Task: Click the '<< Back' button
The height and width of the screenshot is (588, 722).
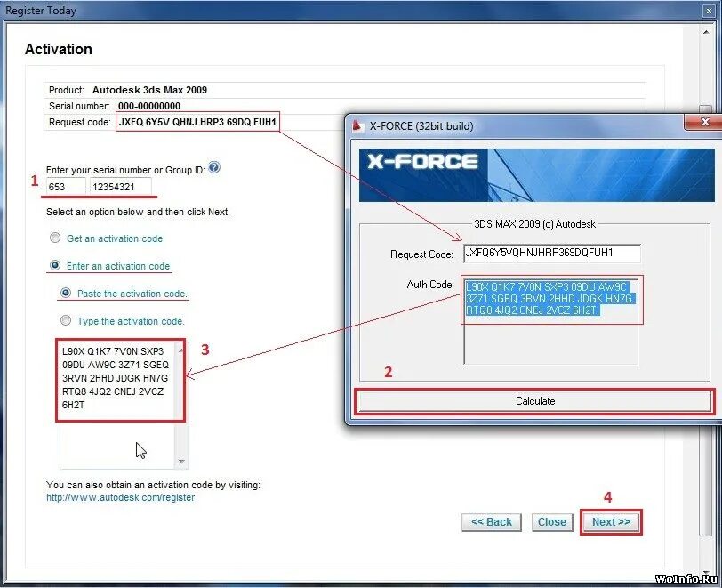Action: click(x=492, y=522)
